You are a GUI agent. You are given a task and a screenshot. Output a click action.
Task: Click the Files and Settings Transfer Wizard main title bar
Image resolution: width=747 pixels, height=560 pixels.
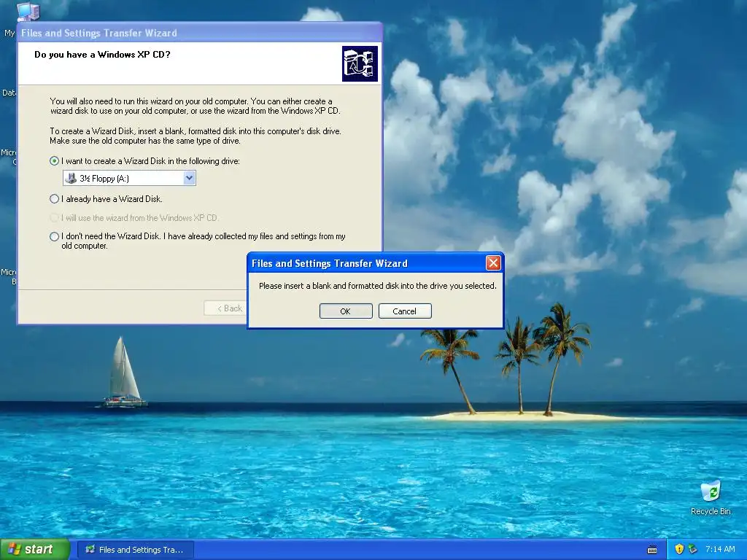click(200, 33)
